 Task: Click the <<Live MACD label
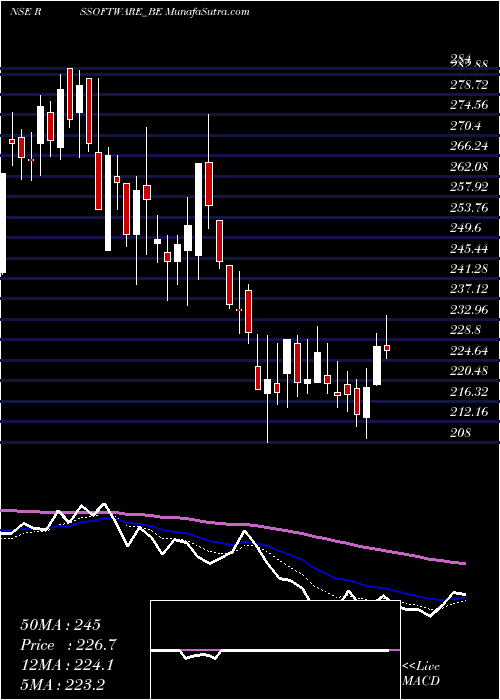[421, 674]
